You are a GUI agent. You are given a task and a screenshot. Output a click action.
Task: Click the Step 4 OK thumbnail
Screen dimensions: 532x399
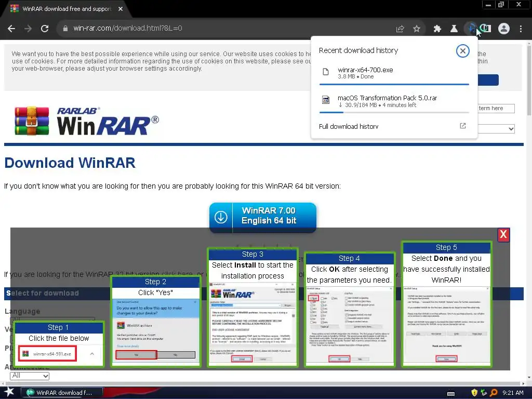[x=350, y=310]
